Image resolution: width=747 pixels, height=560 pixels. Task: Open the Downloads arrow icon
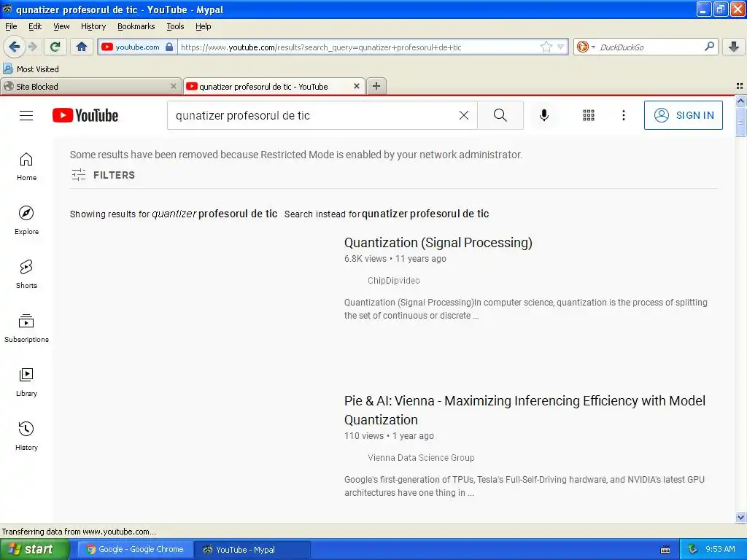734,46
